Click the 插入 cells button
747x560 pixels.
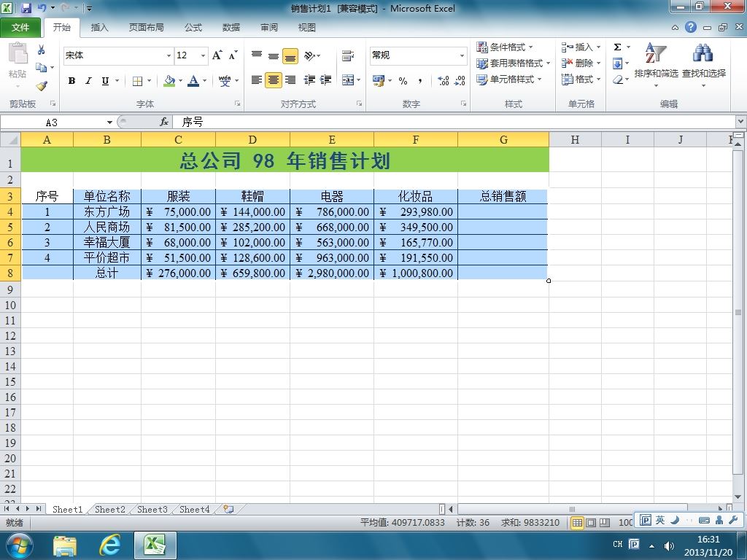pos(580,47)
